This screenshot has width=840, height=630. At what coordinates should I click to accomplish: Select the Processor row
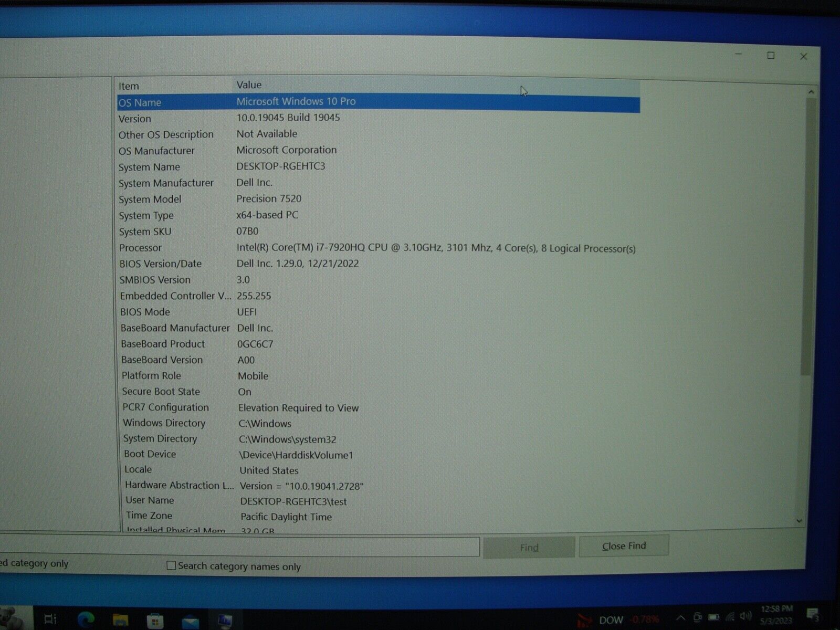point(378,248)
